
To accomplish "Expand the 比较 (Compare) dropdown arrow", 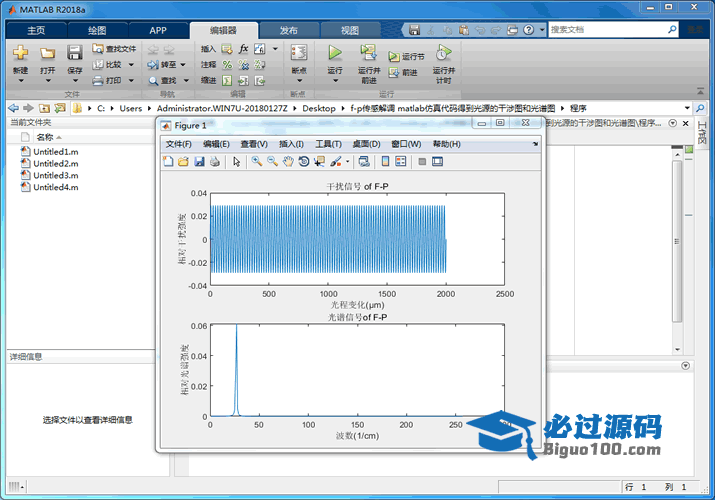I will (x=131, y=65).
